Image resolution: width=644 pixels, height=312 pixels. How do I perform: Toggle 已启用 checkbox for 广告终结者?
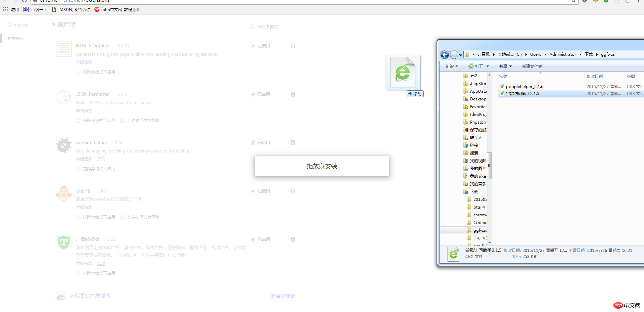pyautogui.click(x=253, y=239)
